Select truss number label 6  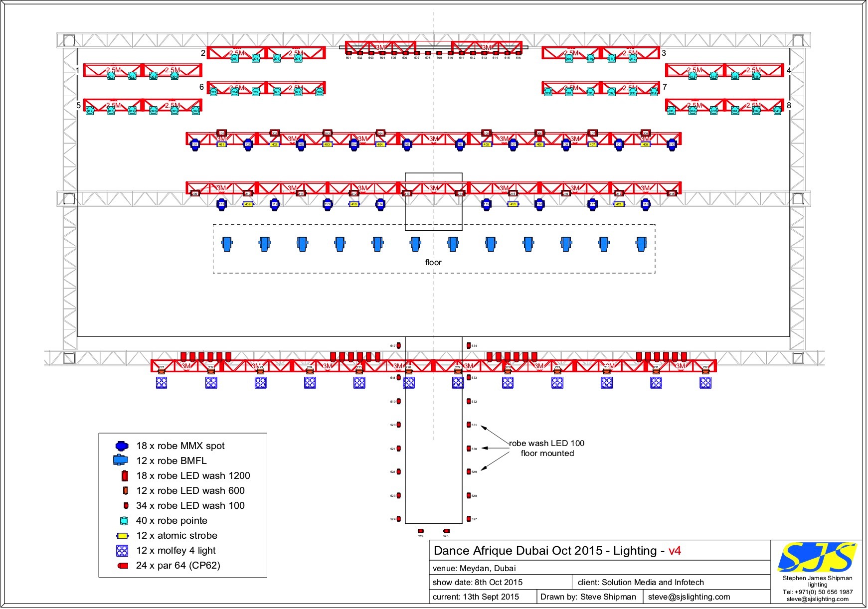coord(202,87)
